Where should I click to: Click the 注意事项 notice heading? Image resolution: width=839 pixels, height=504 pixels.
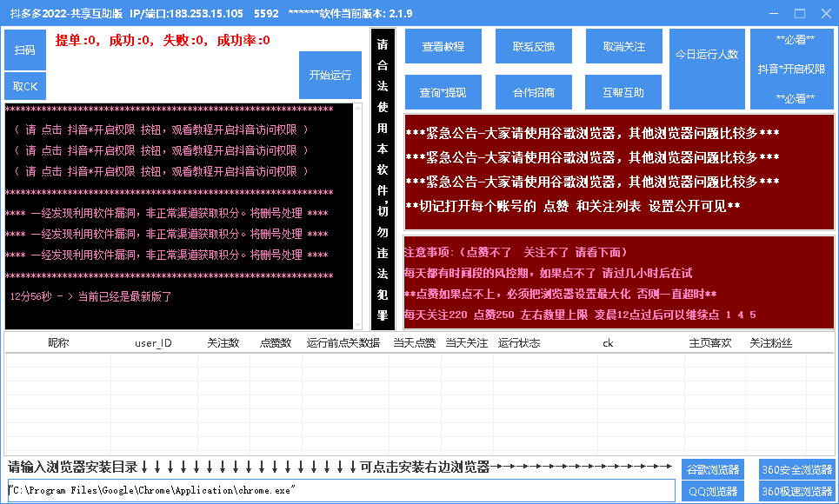click(516, 252)
